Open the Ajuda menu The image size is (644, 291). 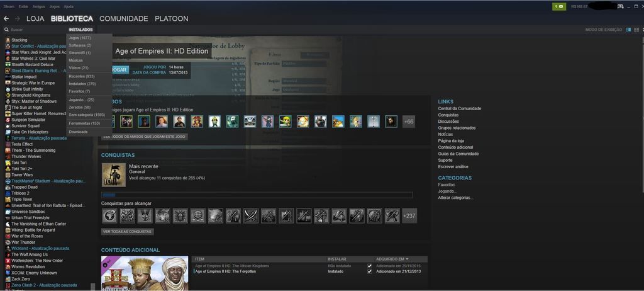(69, 6)
